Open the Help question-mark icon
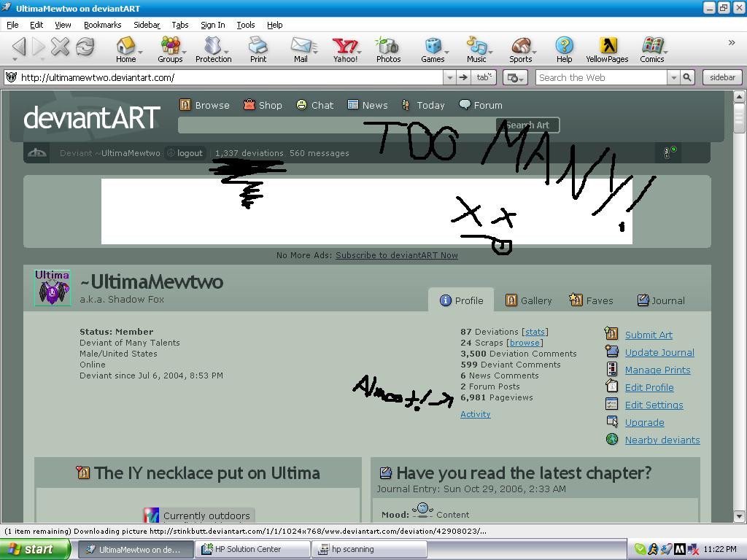Screen dimensions: 747x560 (564, 50)
